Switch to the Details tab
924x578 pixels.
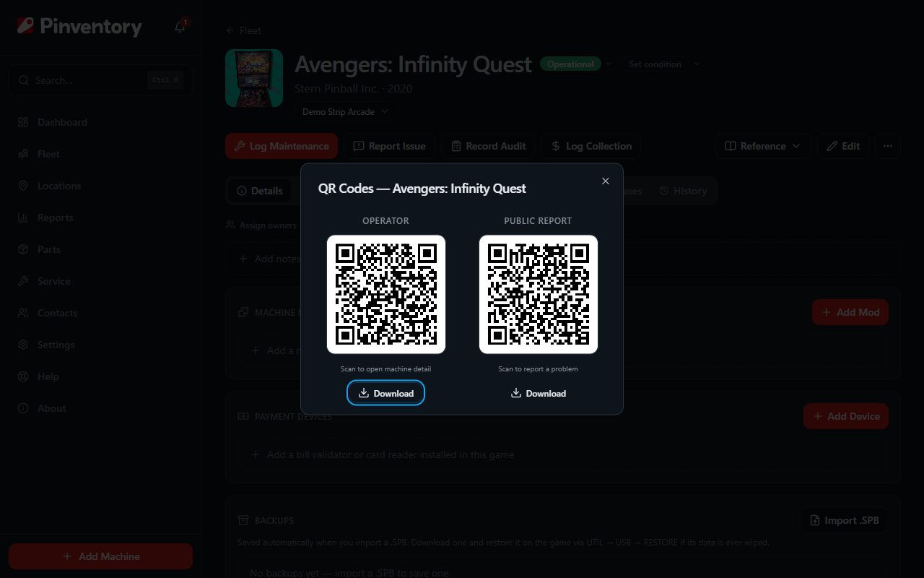coord(259,191)
